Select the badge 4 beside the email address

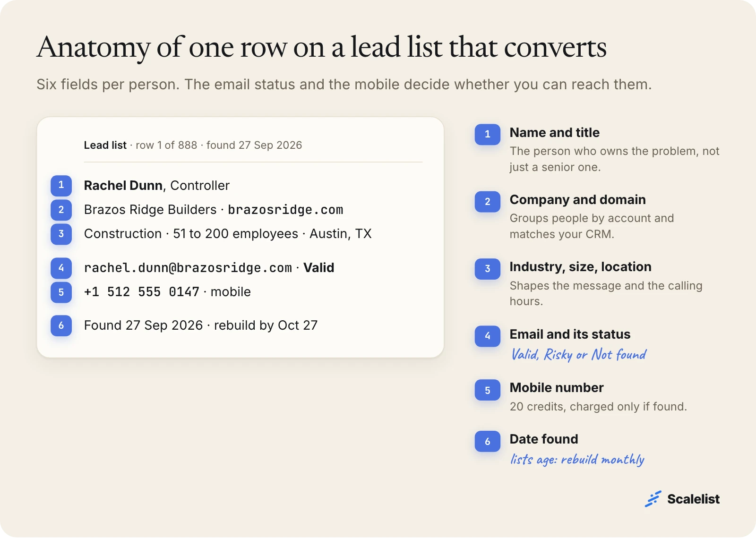coord(61,268)
